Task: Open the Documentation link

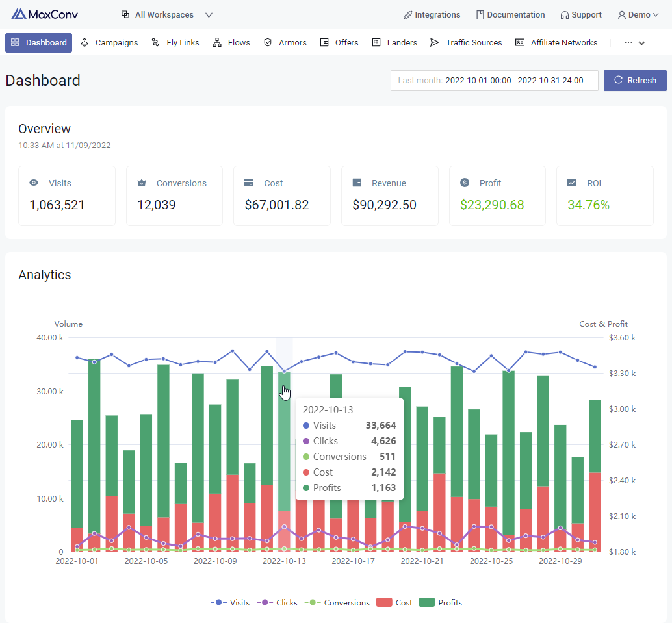Action: point(510,15)
